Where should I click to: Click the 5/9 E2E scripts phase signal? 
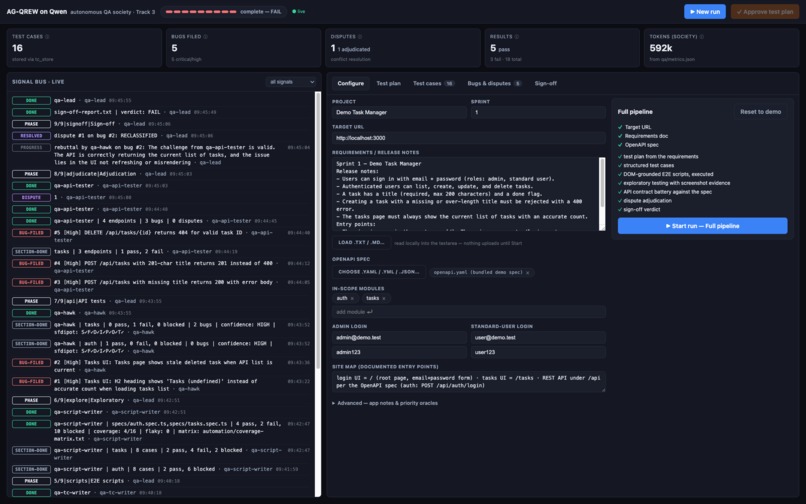[x=161, y=481]
